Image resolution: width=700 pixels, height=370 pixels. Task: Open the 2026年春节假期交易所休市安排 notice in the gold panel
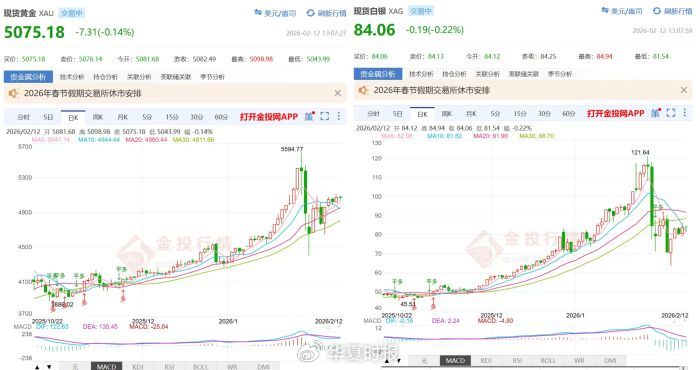click(x=83, y=93)
